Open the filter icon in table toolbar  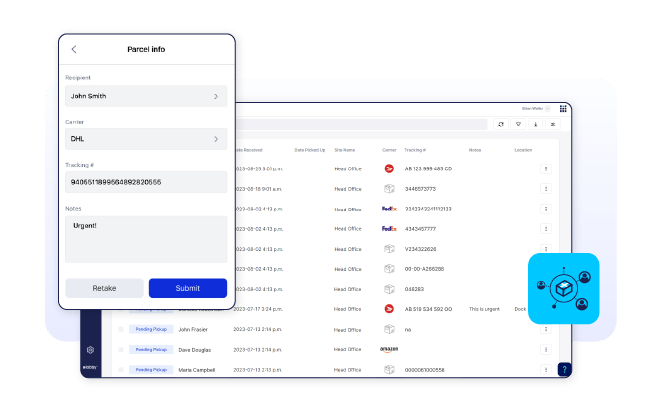pyautogui.click(x=518, y=124)
